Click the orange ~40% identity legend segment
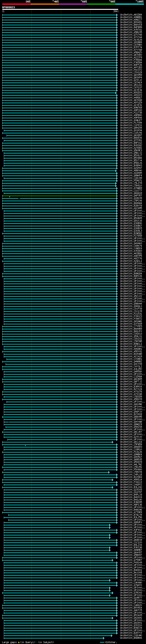Image resolution: width=146 pixels, height=644 pixels. pos(45,4)
